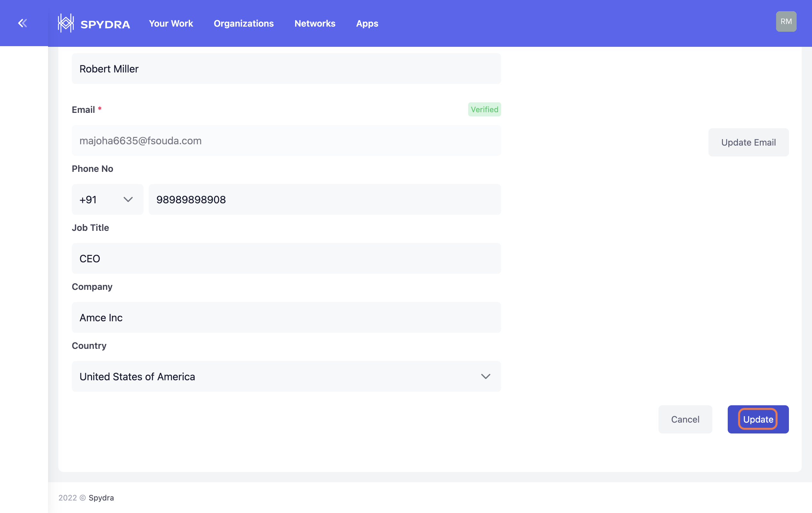Click the green Verified badge
The image size is (812, 513).
click(484, 109)
